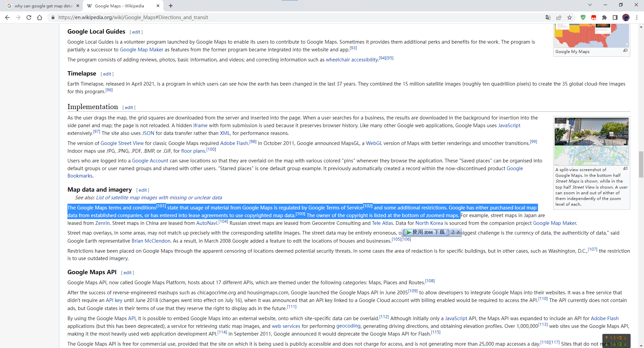Screen dimensions: 644x348
Task: Click the IDM download play button
Action: coord(425,232)
